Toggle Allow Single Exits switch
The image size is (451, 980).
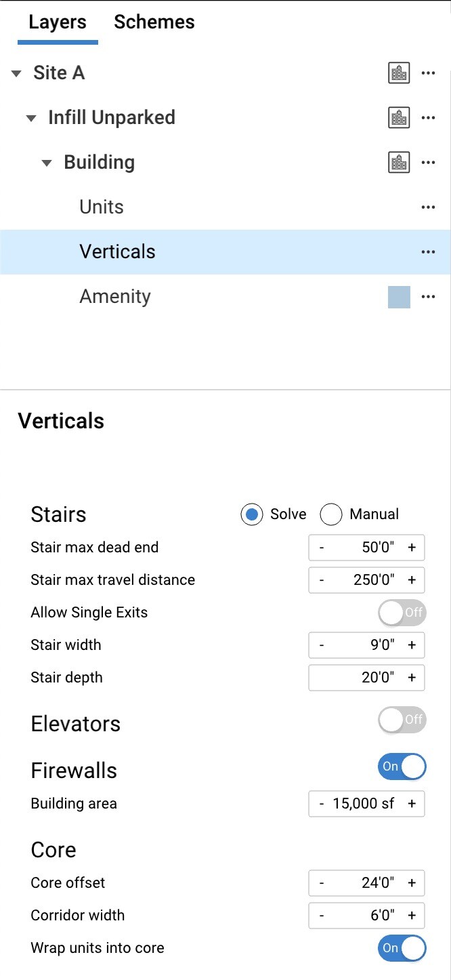402,612
